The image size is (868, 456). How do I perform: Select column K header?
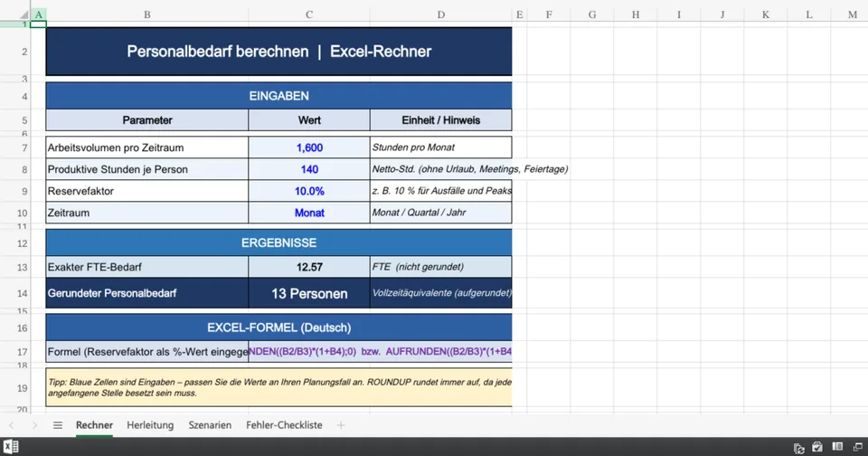(x=765, y=15)
